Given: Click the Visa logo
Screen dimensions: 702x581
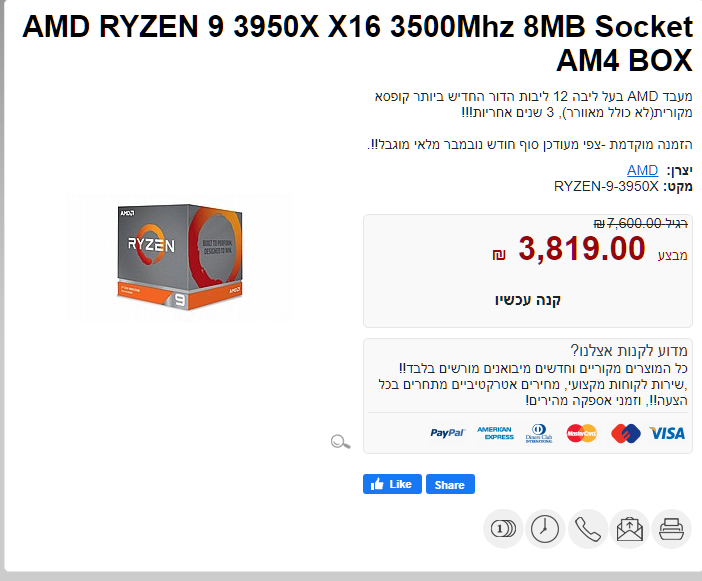Looking at the screenshot, I should [x=667, y=433].
